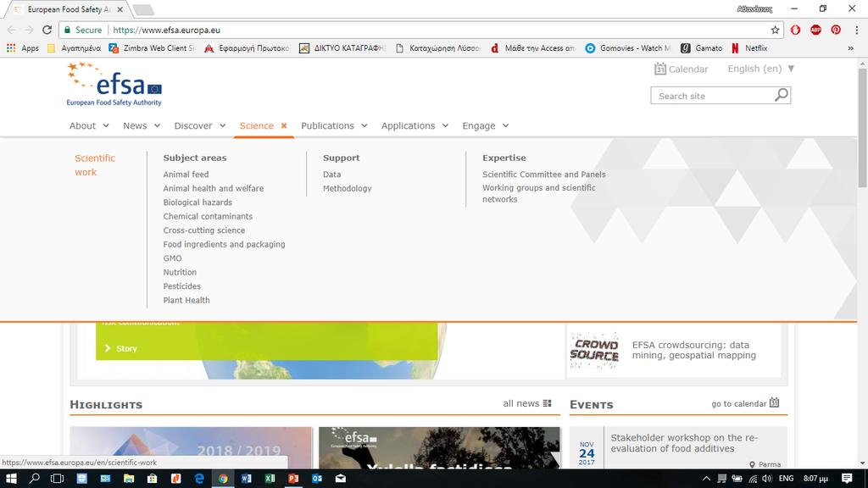Switch to PowerPoint in the taskbar
This screenshot has width=868, height=488.
point(293,479)
